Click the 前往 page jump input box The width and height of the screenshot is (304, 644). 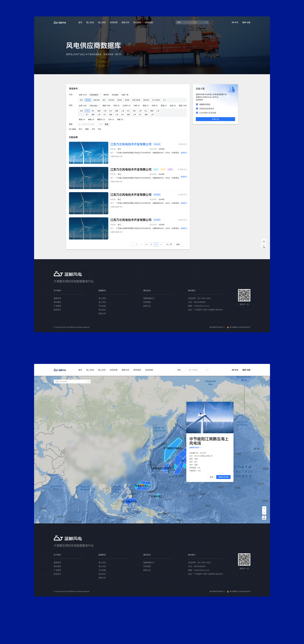(184, 244)
